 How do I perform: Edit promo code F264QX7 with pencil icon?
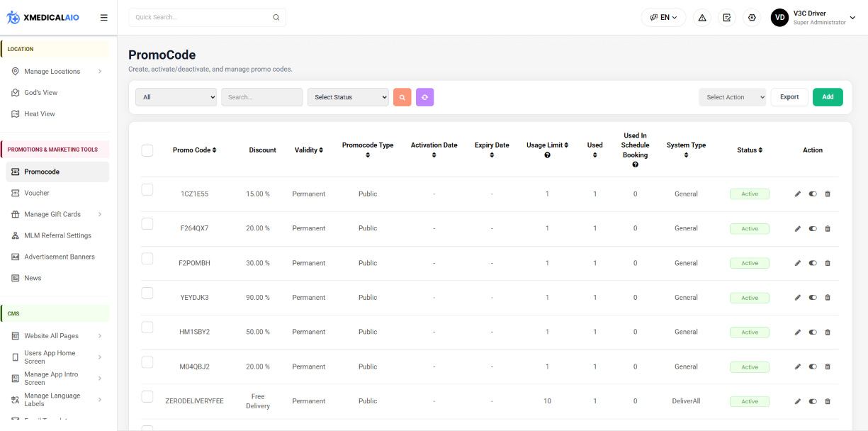click(798, 229)
